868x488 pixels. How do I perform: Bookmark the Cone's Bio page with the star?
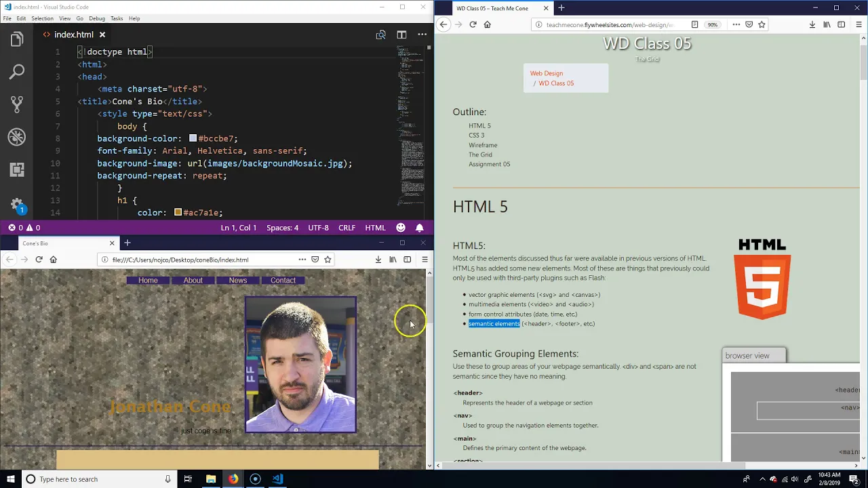(328, 260)
